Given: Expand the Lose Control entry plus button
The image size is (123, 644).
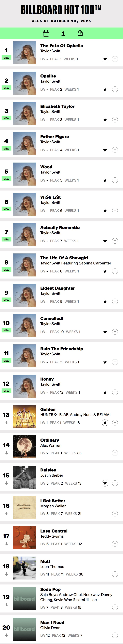Looking at the screenshot, I should pos(115,544).
